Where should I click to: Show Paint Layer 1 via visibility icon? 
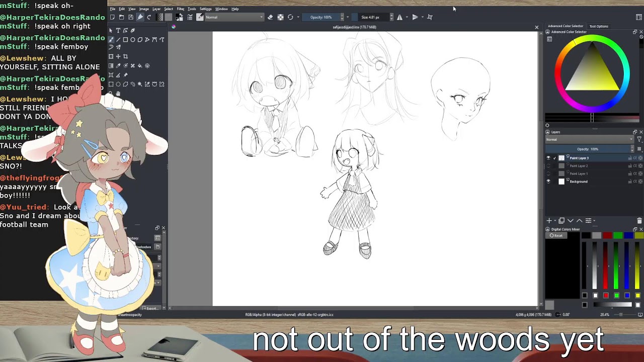[548, 173]
